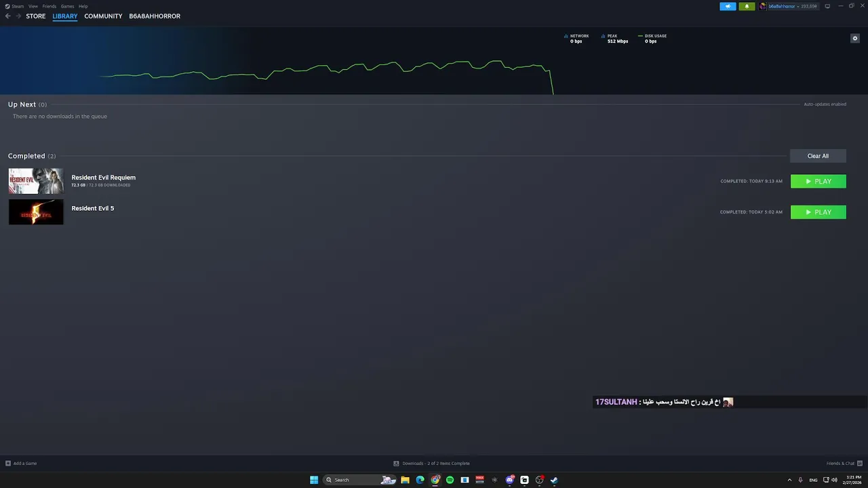Click the DISK USAGE indicator

point(652,39)
